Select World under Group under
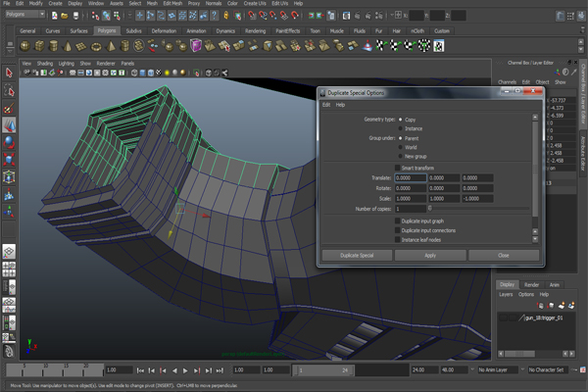588x392 pixels. coord(400,147)
